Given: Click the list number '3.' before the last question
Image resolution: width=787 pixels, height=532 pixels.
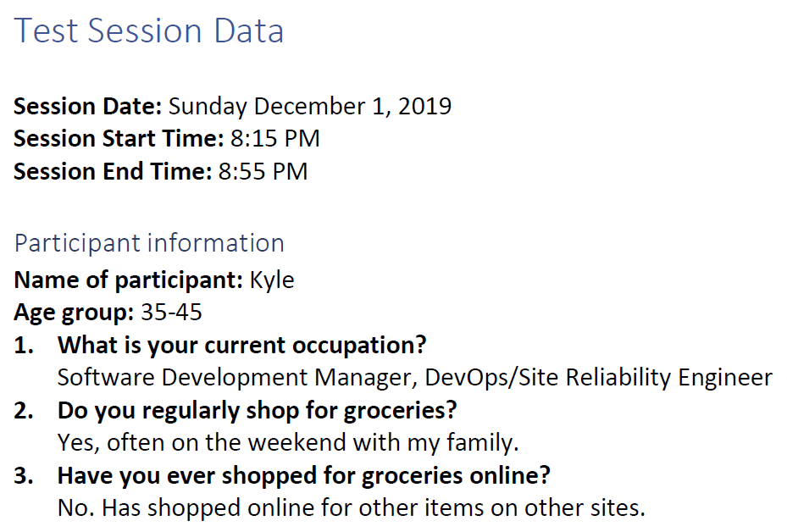Looking at the screenshot, I should coord(25,475).
